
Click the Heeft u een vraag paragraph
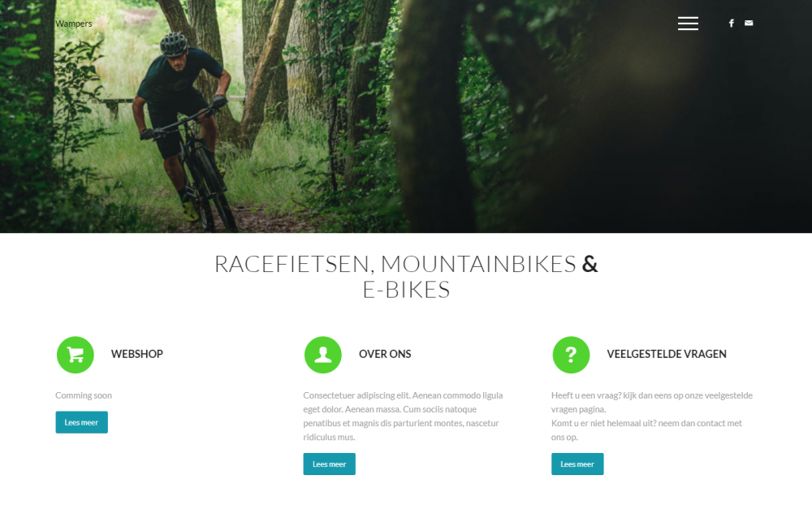(652, 416)
